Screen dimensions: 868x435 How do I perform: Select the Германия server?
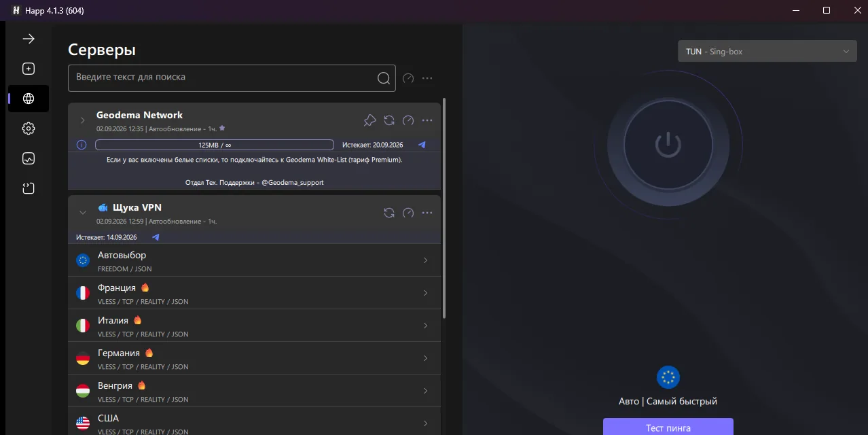255,358
